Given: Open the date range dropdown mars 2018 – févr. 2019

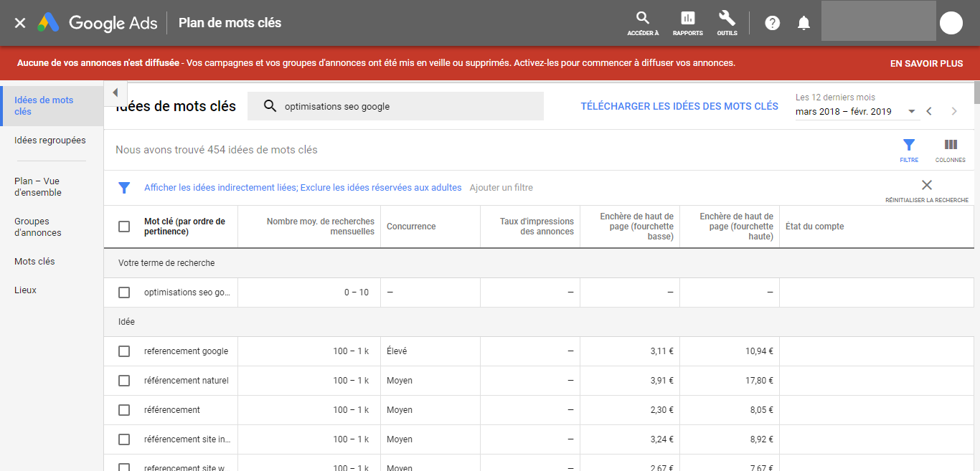Looking at the screenshot, I should (x=856, y=111).
